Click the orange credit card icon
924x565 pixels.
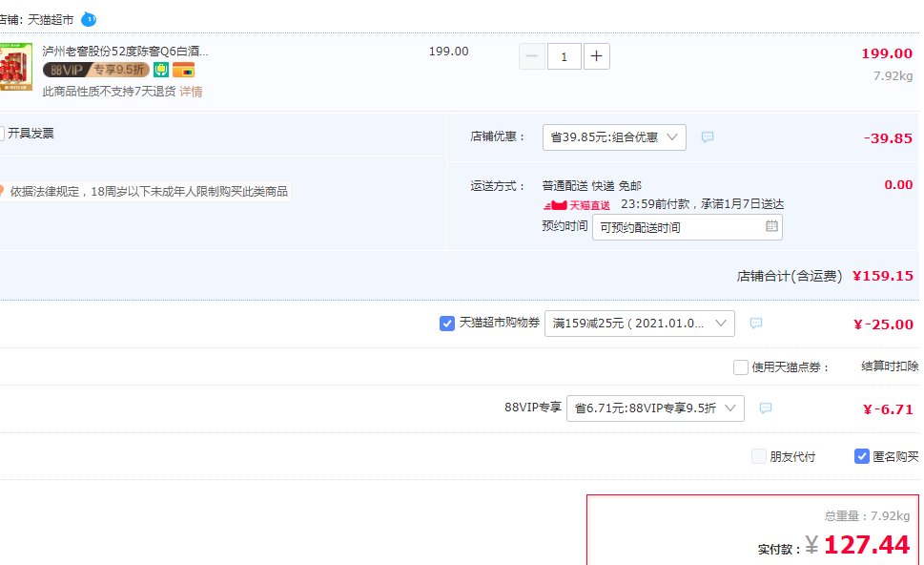click(x=183, y=70)
